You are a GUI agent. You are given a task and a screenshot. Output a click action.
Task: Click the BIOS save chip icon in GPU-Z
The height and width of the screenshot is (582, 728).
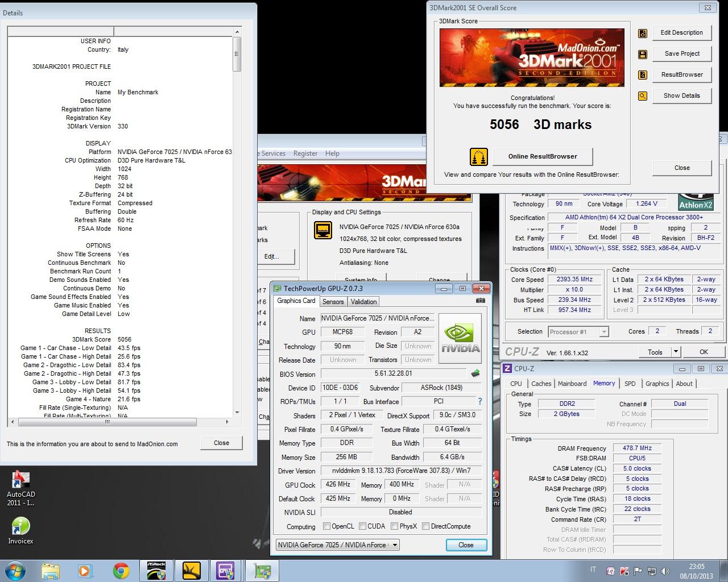(x=475, y=373)
